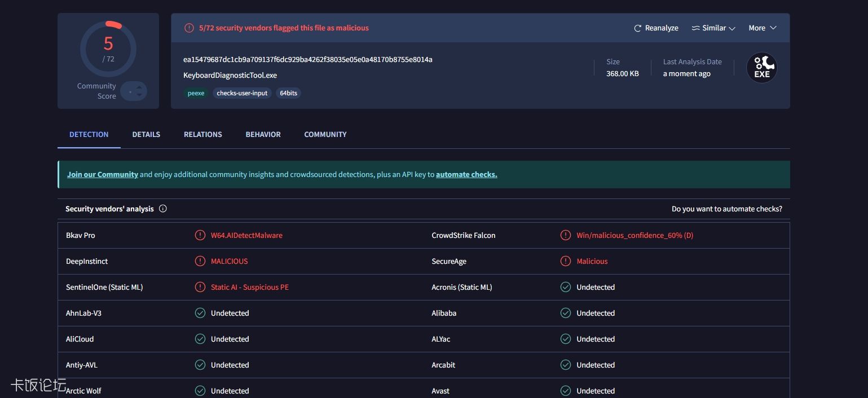Click the checkmark icon next to Avast's result
868x398 pixels.
[566, 391]
